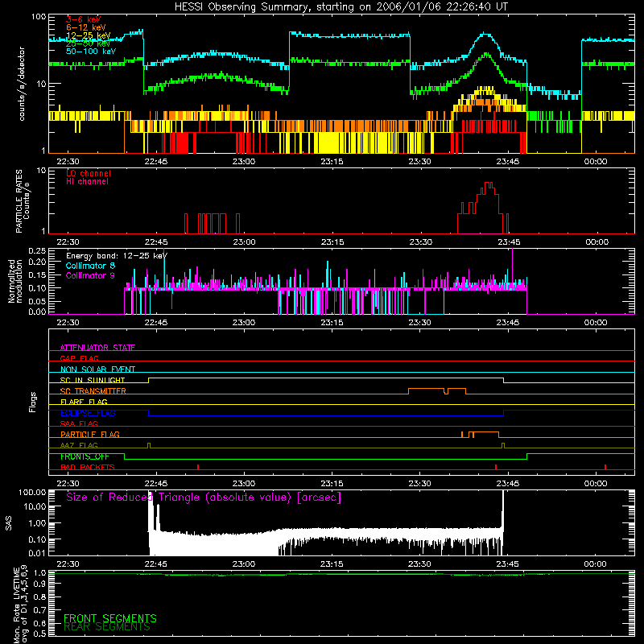Click the particle-rate LO channel peak
Screen dimensions: 644x644
coord(489,184)
